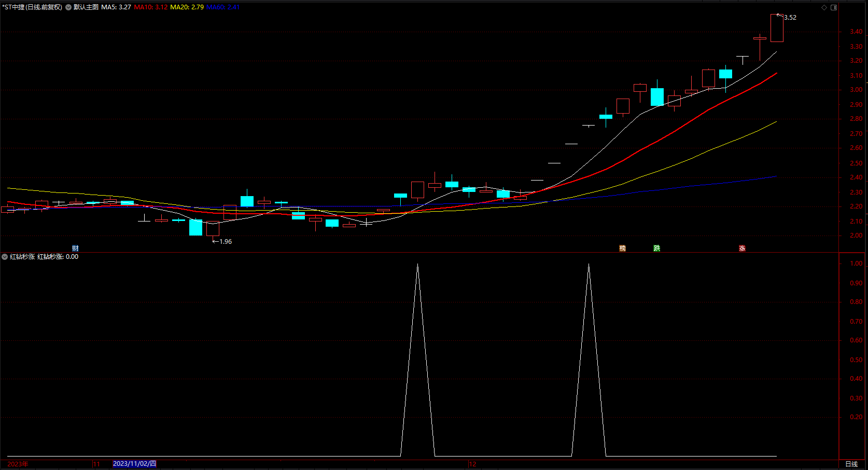The image size is (868, 470).
Task: Click the 日线 period label at bottom-right
Action: [851, 464]
